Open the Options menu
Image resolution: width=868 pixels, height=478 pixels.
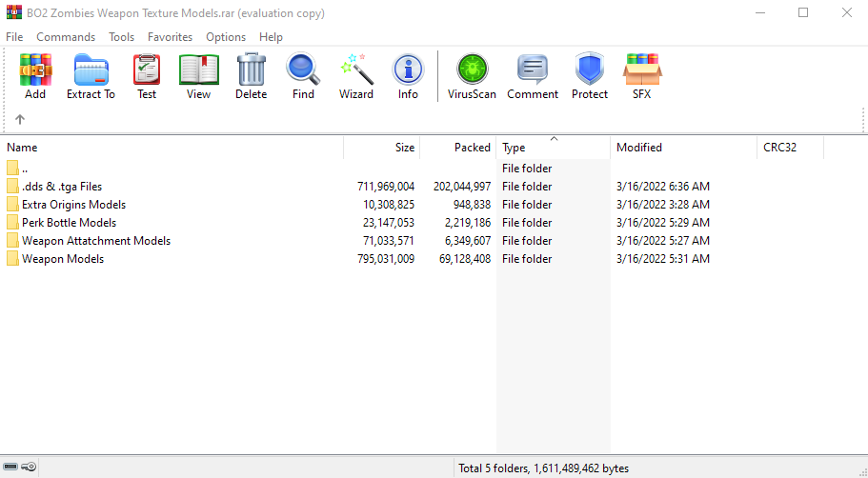(x=226, y=37)
